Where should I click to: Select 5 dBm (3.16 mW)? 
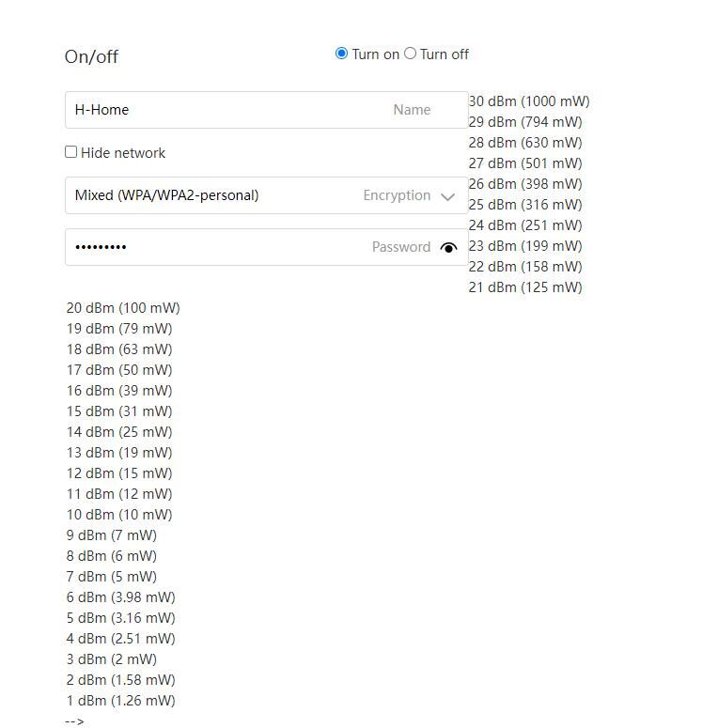[120, 618]
